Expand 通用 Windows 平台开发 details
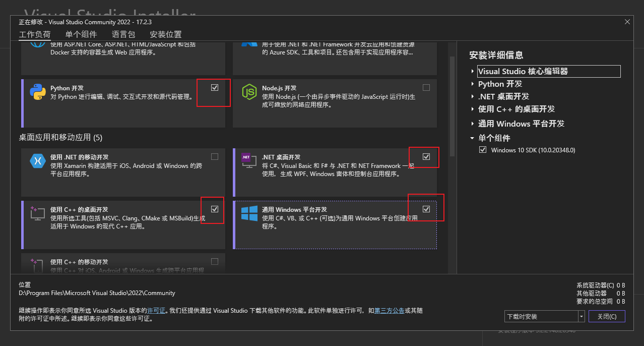Screen dimensions: 644x346 tap(473, 124)
